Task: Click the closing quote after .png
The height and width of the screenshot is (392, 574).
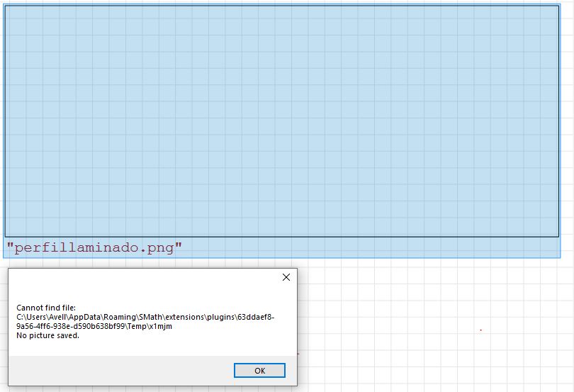Action: [x=179, y=247]
